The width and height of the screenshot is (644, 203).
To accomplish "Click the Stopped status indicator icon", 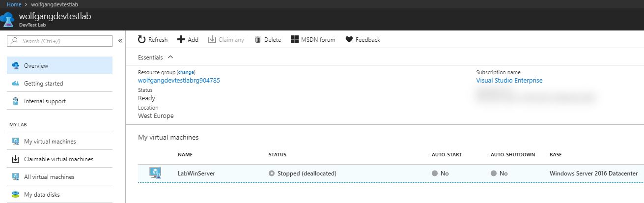I will [x=272, y=174].
